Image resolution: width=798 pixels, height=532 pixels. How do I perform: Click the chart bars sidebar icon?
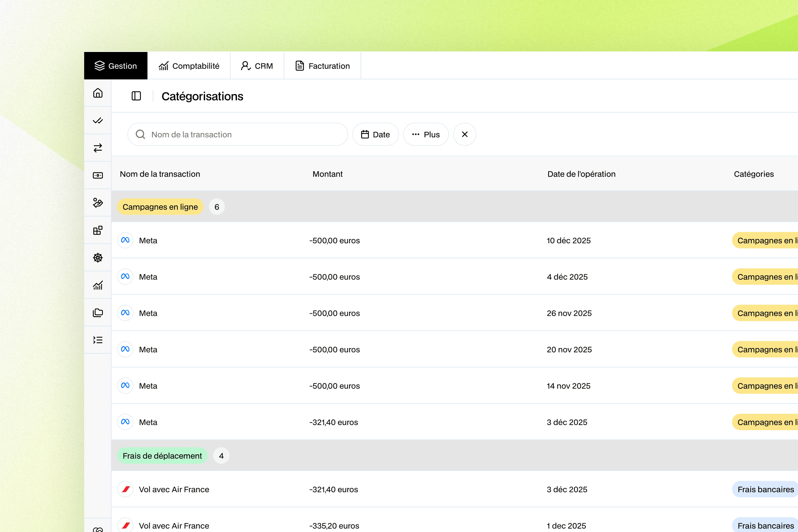click(x=98, y=285)
